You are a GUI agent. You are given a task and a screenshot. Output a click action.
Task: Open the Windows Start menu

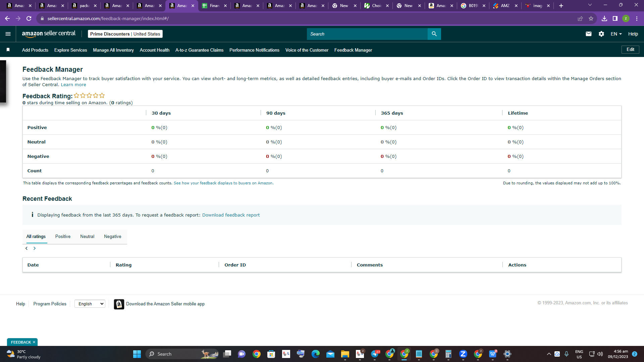pos(137,354)
